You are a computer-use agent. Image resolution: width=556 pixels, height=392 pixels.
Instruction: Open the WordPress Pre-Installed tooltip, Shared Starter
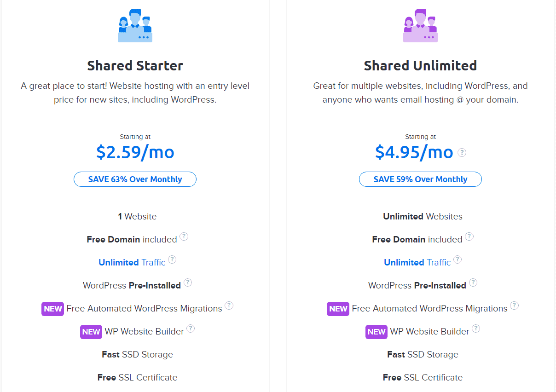[188, 282]
